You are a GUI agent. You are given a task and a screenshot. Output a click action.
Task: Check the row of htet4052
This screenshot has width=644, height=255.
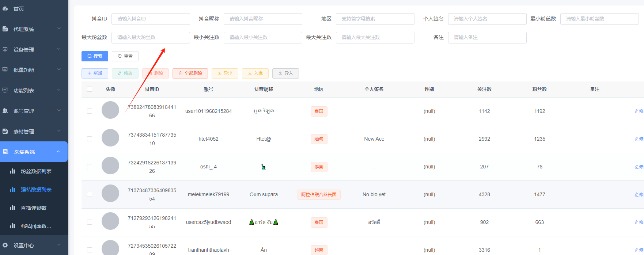click(90, 139)
